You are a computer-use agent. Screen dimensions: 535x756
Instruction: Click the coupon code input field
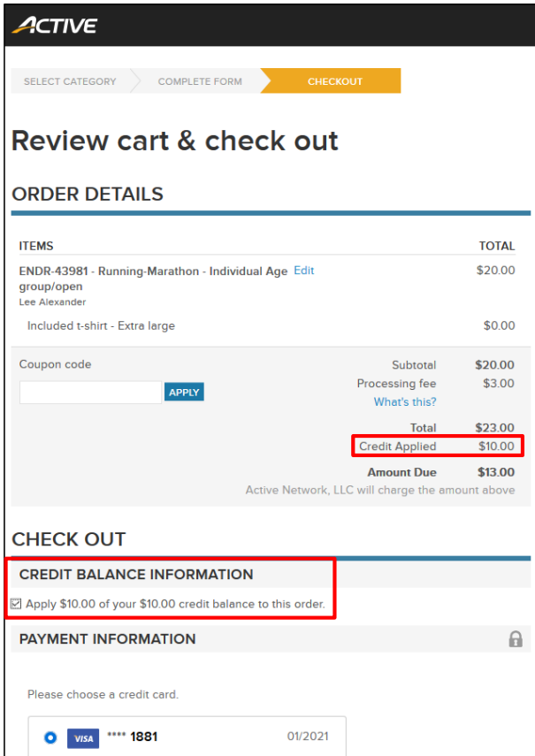tap(90, 392)
